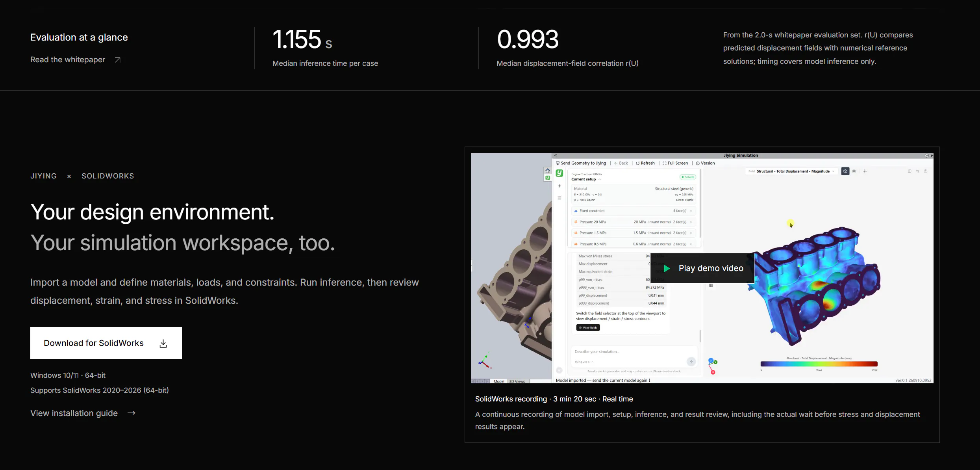980x470 pixels.
Task: Click Refresh in the demo toolbar
Action: point(645,163)
